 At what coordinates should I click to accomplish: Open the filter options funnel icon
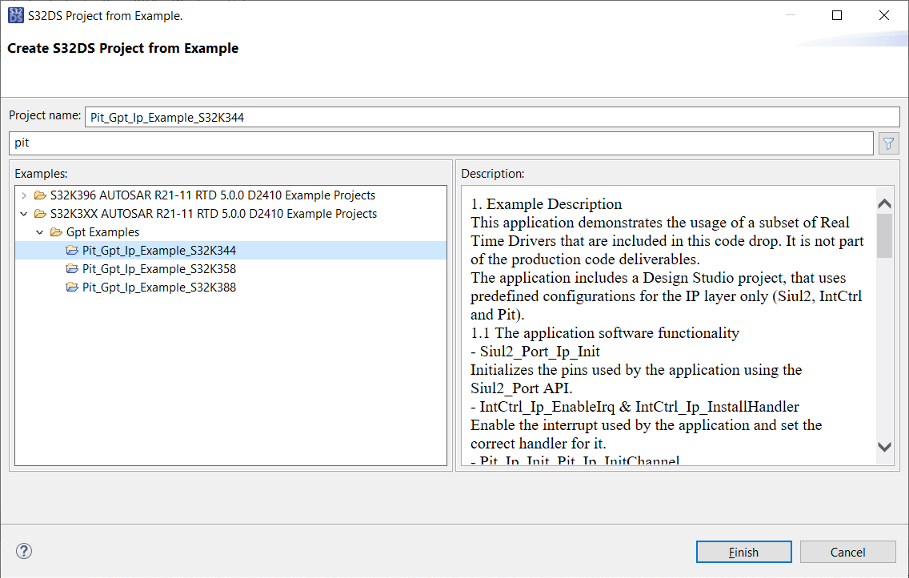point(888,143)
